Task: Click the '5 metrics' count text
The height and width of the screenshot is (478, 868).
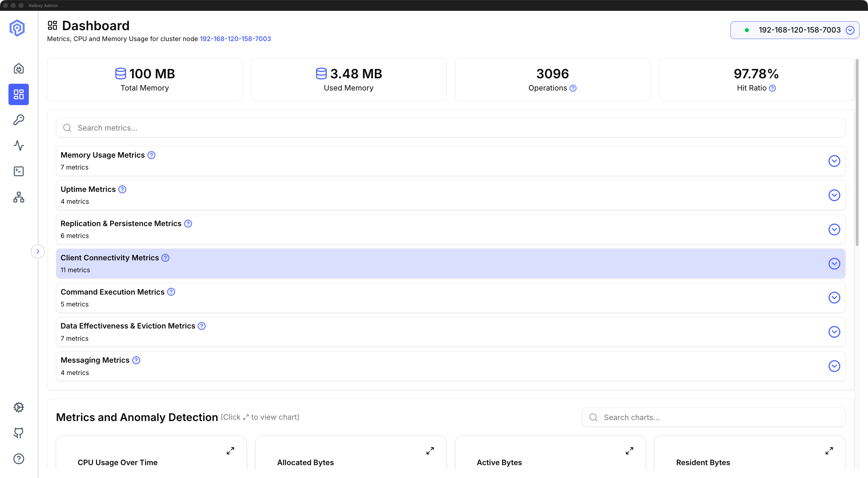Action: tap(75, 304)
